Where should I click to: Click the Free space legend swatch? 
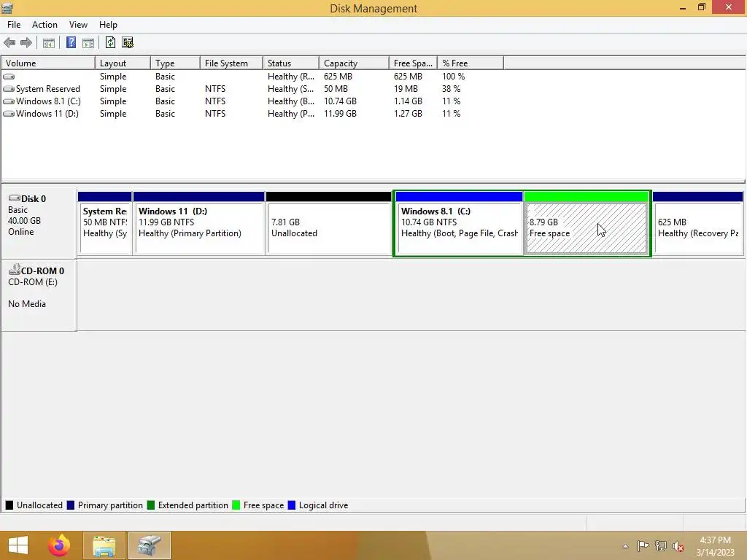(x=236, y=505)
